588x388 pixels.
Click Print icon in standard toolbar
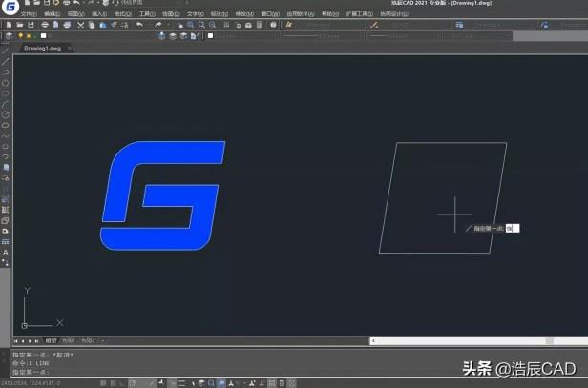pos(45,25)
